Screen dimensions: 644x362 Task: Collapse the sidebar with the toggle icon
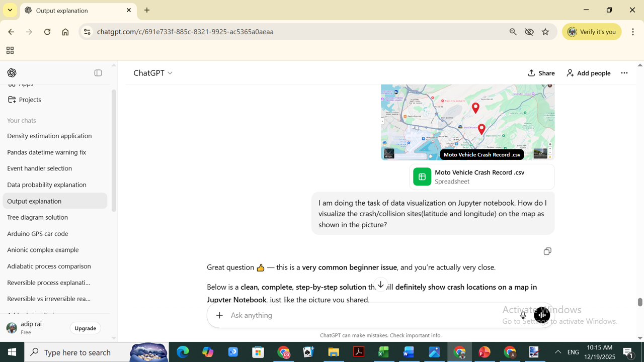(98, 73)
